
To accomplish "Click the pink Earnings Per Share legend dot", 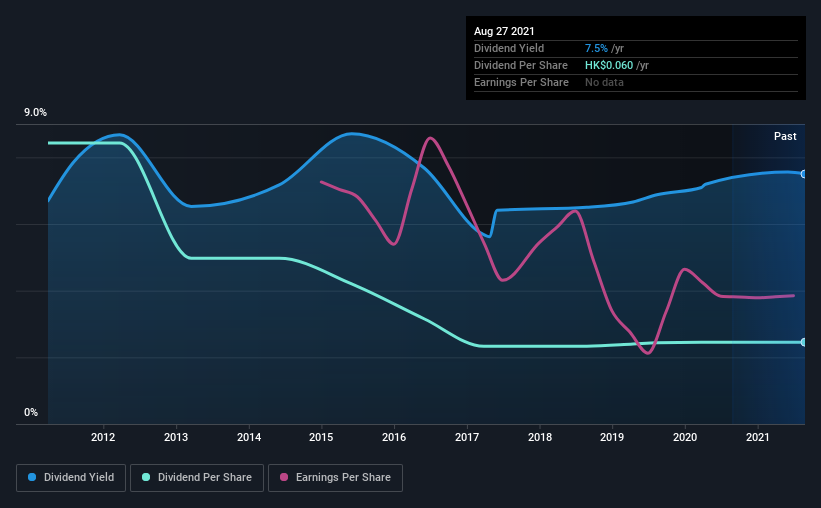I will pyautogui.click(x=284, y=477).
